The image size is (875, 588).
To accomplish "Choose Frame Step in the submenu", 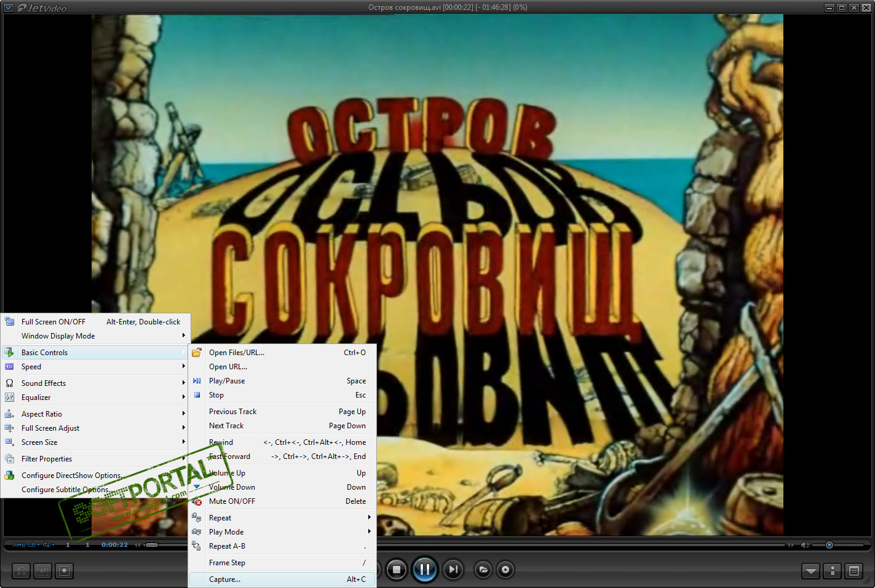I will click(x=282, y=563).
